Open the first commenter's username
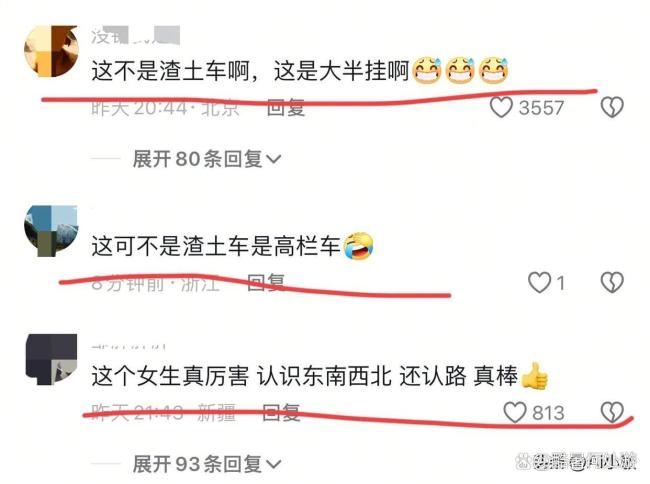This screenshot has width=650, height=484. click(136, 36)
